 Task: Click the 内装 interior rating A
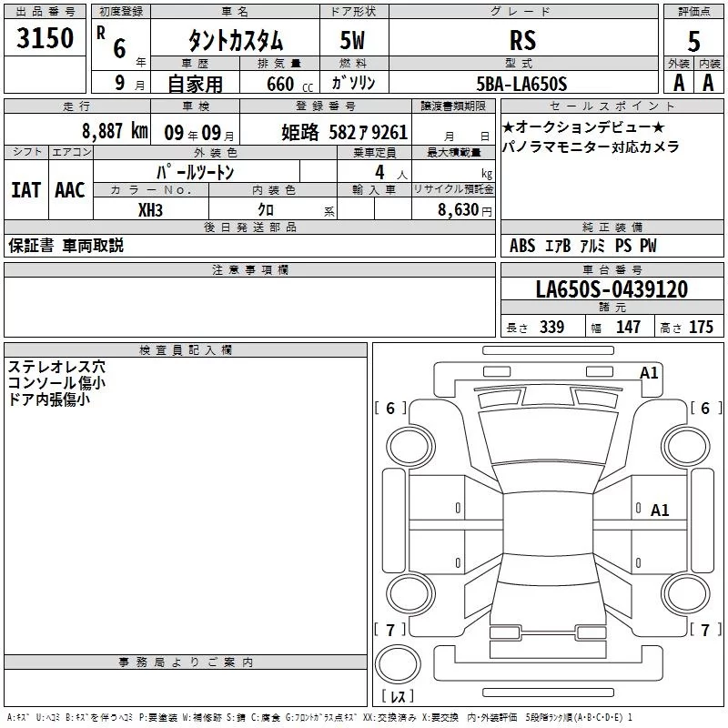pyautogui.click(x=709, y=83)
